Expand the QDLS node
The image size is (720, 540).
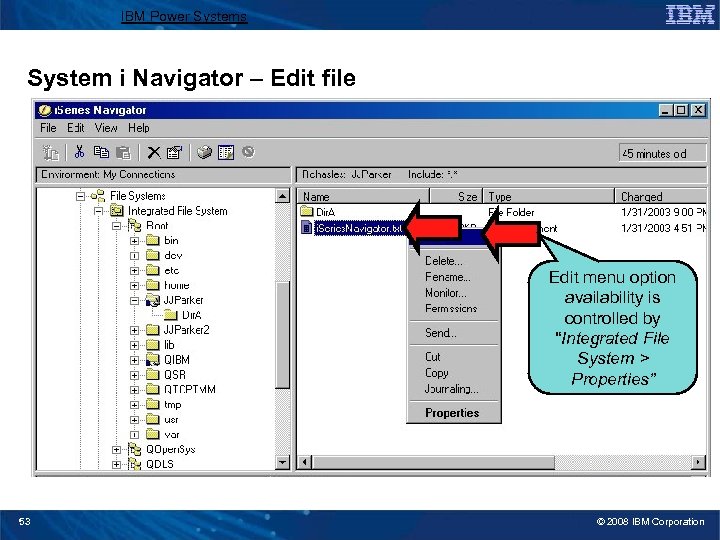117,465
